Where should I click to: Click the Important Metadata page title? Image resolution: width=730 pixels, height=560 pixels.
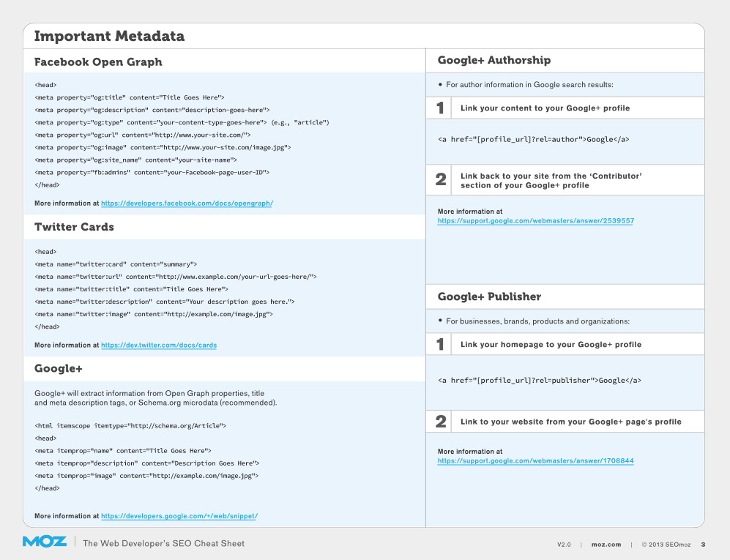click(x=109, y=36)
